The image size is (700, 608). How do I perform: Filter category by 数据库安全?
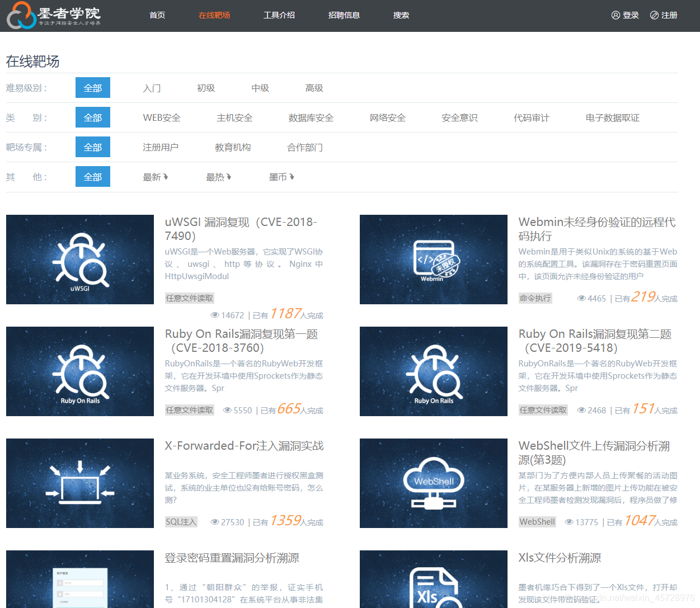coord(311,117)
